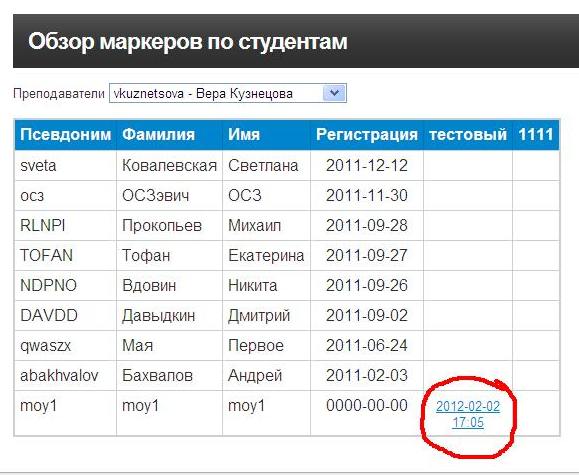The width and height of the screenshot is (579, 475).
Task: Open the 2012-02-02 17:05 marker link
Action: 468,414
